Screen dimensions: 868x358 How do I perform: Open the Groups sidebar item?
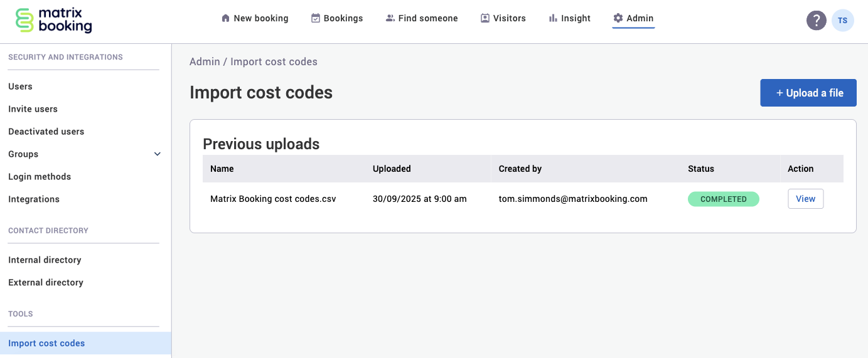click(23, 154)
